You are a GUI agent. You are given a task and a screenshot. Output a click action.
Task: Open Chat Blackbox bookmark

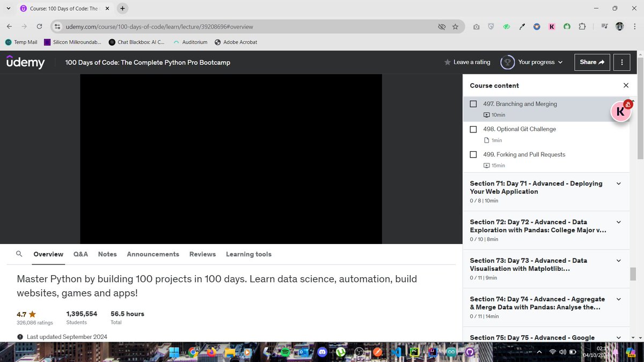pos(137,42)
